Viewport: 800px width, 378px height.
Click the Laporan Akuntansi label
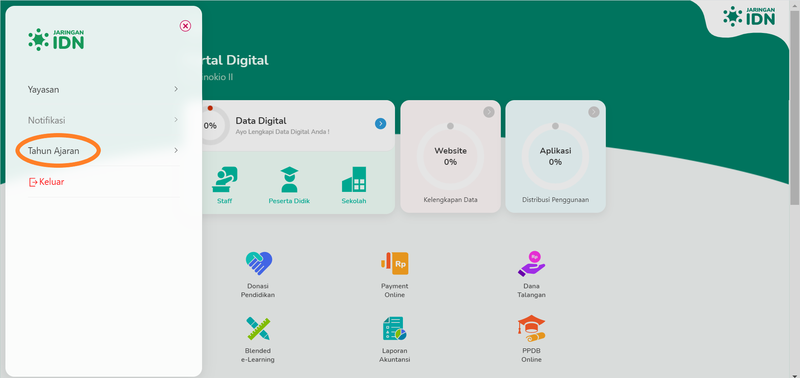(394, 355)
